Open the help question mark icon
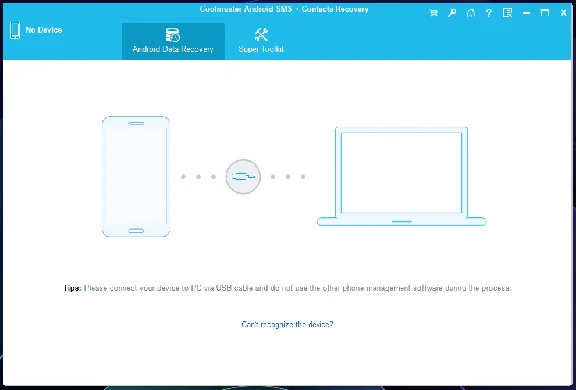Screen dimensions: 576x390 tap(489, 13)
